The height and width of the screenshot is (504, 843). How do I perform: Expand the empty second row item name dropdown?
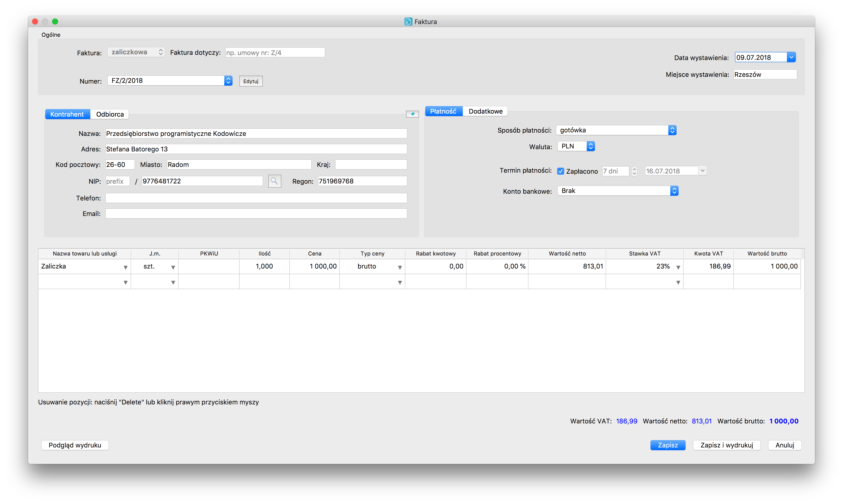click(x=125, y=283)
